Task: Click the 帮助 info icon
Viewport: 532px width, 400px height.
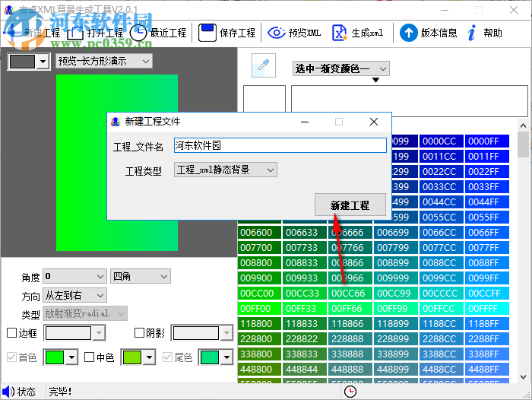Action: pyautogui.click(x=472, y=33)
